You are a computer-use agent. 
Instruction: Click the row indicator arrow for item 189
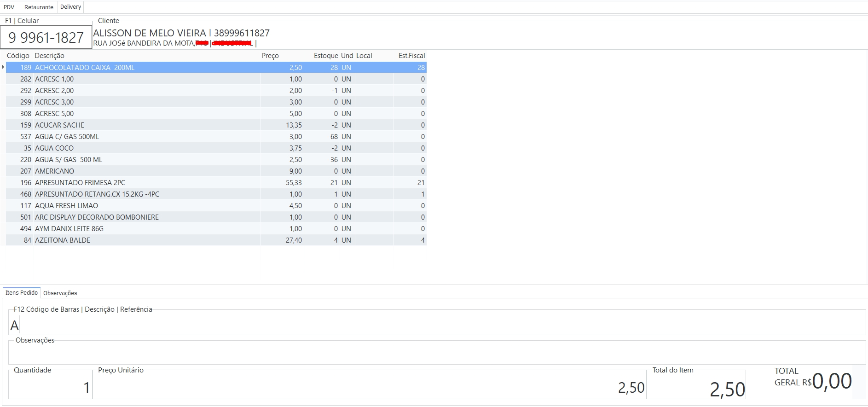pyautogui.click(x=3, y=67)
